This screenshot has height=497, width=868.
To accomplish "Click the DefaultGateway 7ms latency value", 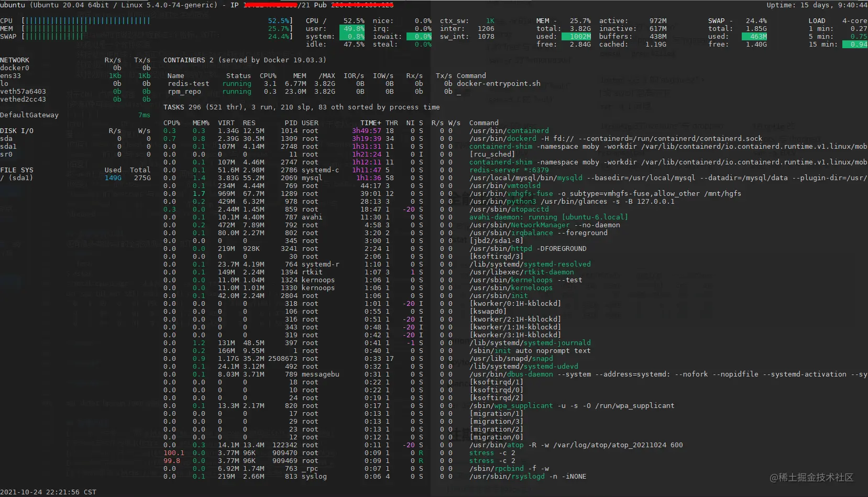I will pos(144,115).
